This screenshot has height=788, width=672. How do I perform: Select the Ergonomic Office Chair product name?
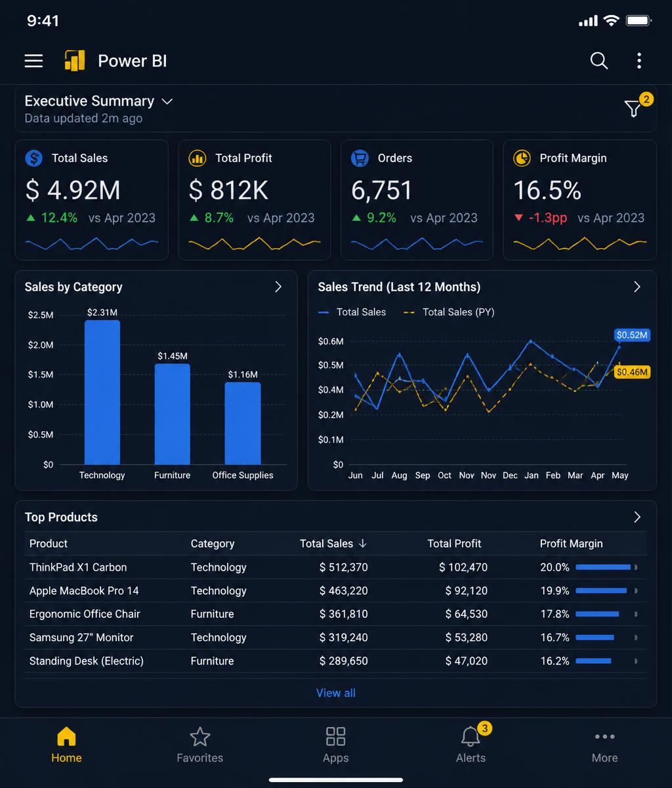coord(85,614)
